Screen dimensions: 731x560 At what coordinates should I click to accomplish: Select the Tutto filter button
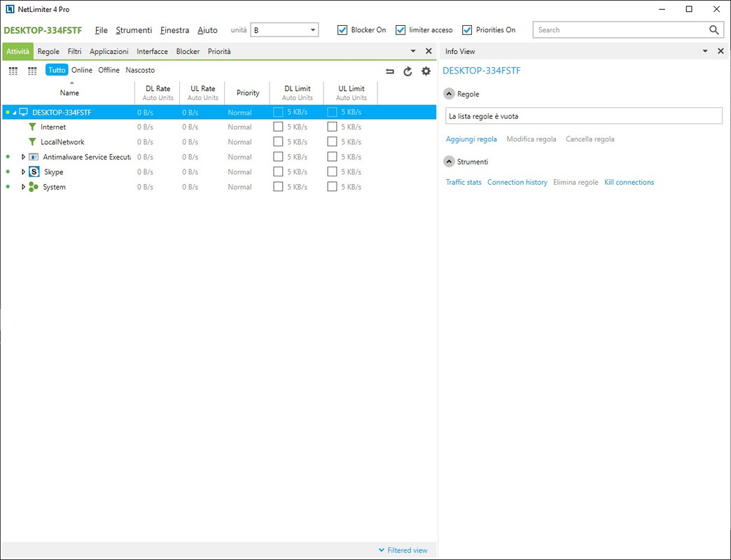click(x=57, y=70)
